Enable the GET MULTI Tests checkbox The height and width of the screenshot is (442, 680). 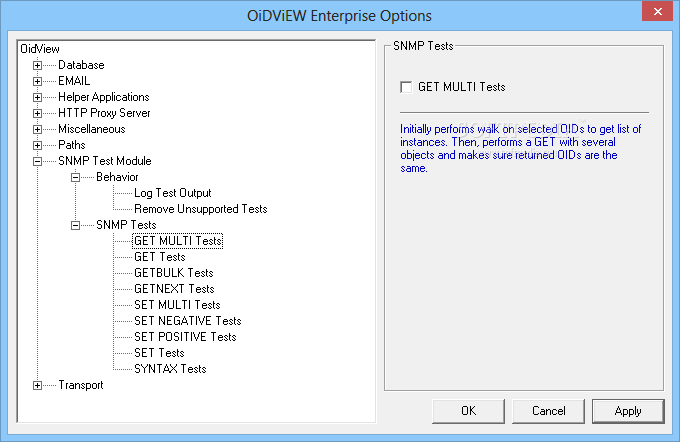pos(406,87)
